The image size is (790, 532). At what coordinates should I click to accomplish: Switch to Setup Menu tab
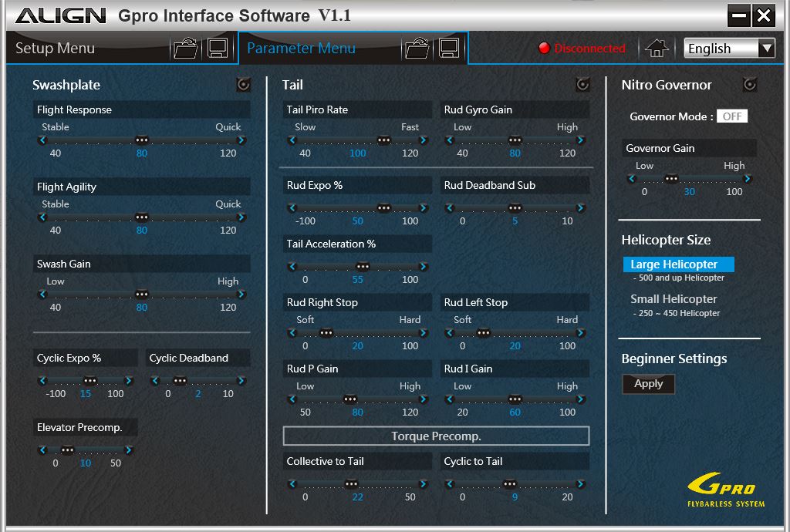(x=55, y=49)
